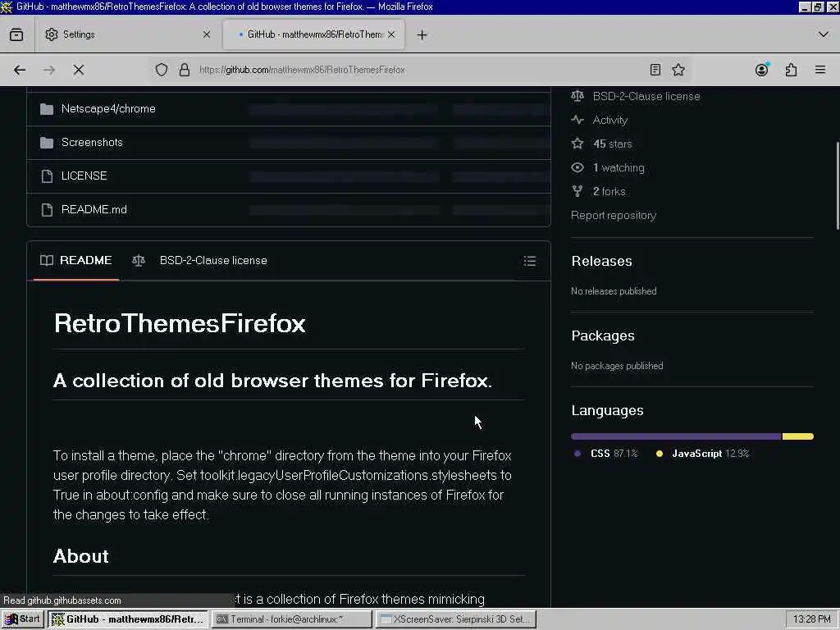View the 1 watching link
Screen dimensions: 840x630
tap(619, 168)
